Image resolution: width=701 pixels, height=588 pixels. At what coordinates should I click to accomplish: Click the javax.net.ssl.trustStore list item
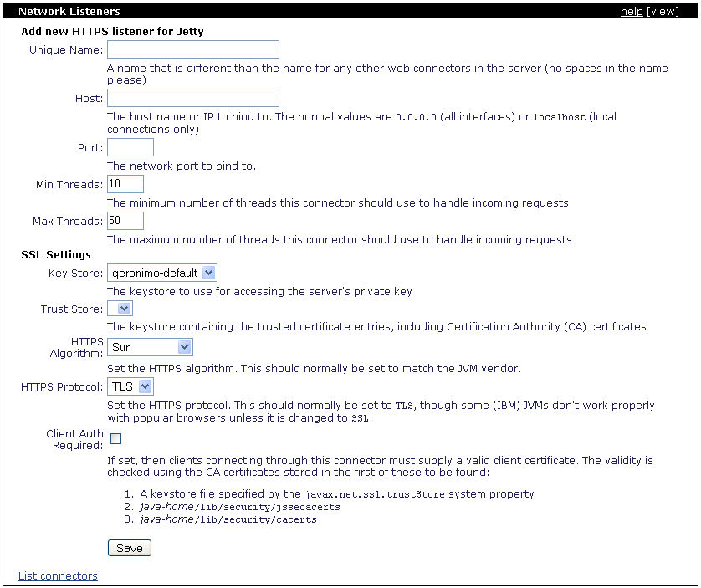point(337,494)
